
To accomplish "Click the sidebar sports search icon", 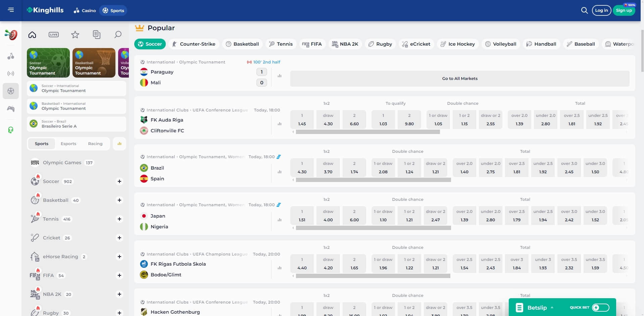I will [118, 35].
